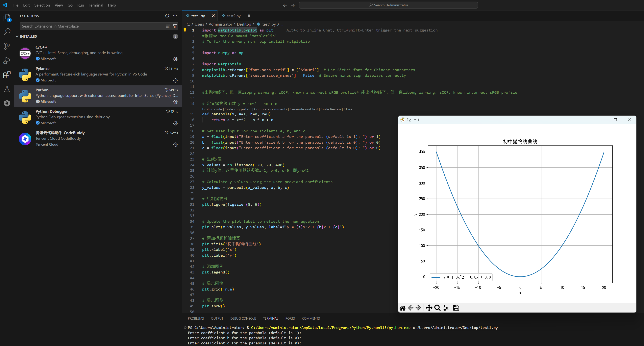Image resolution: width=644 pixels, height=346 pixels.
Task: Open the View menu
Action: point(59,5)
